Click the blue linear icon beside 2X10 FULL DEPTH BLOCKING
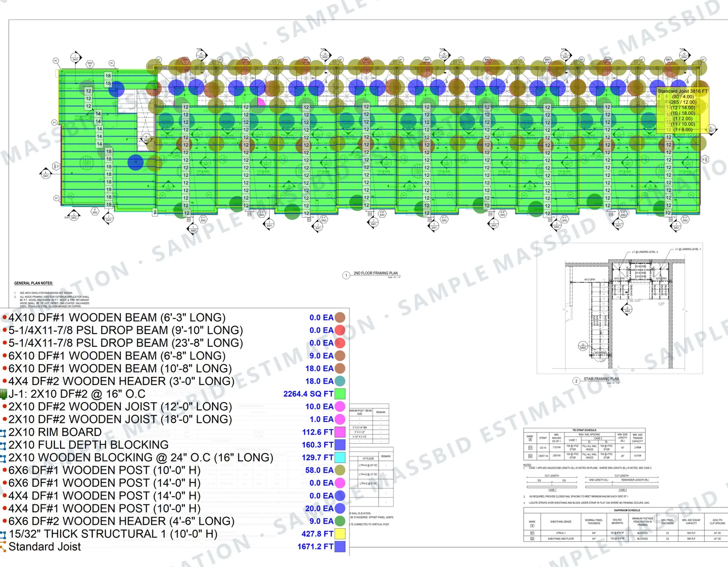The width and height of the screenshot is (728, 567). [3, 445]
